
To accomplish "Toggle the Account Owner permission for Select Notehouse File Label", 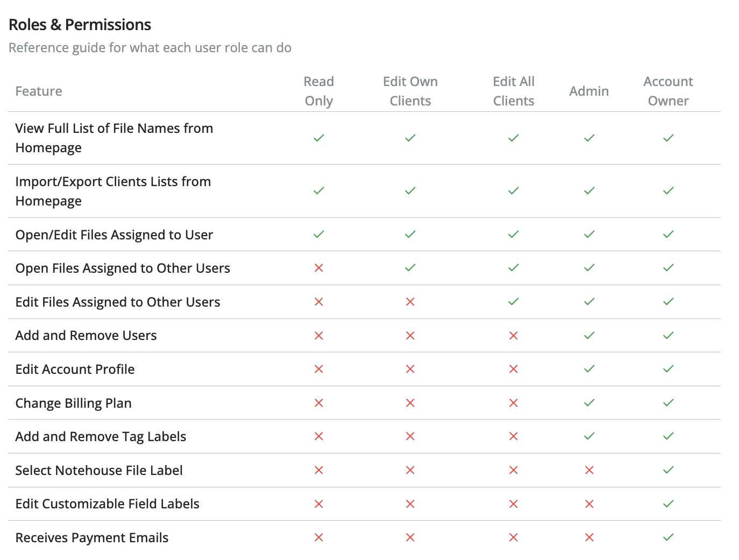I will point(669,470).
